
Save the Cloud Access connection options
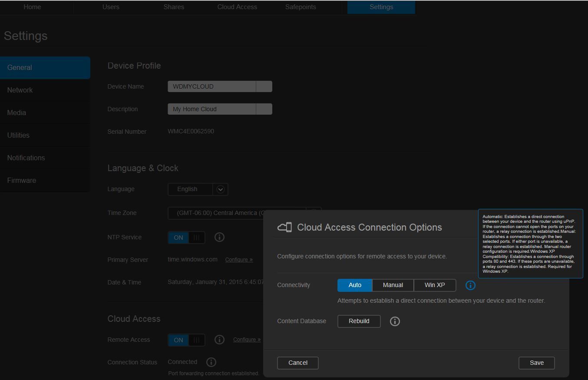pos(537,363)
